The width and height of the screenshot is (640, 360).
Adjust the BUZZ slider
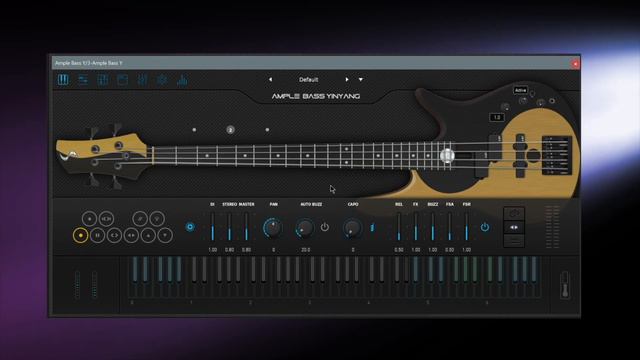coord(433,227)
